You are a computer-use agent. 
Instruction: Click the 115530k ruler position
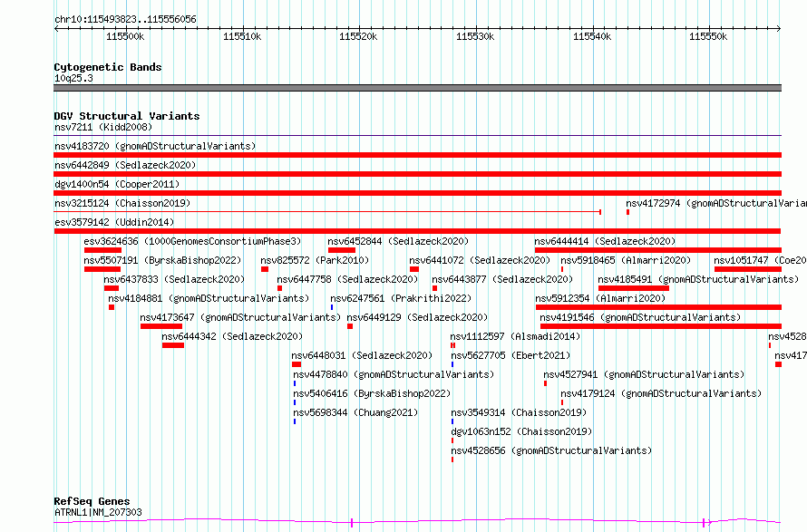(475, 36)
